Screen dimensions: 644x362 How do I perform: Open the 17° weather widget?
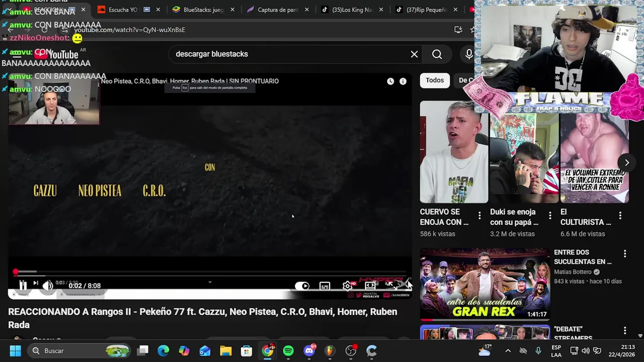(486, 350)
